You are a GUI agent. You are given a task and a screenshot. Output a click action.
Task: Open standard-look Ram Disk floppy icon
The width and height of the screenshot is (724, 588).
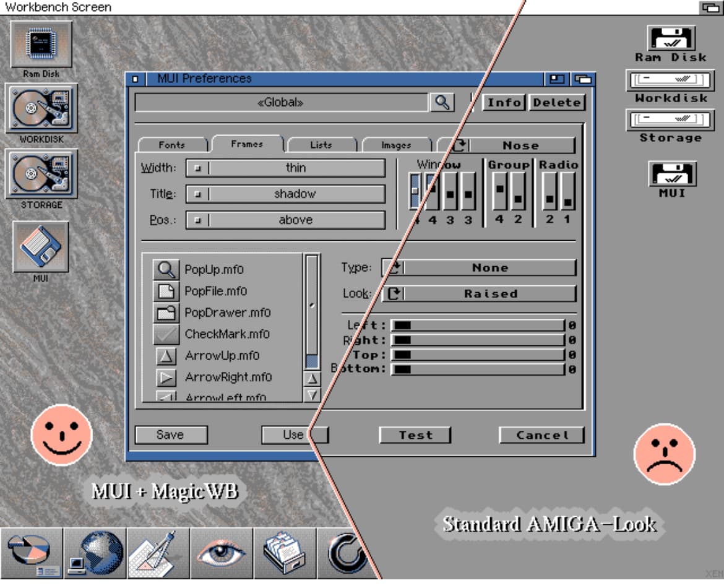671,38
